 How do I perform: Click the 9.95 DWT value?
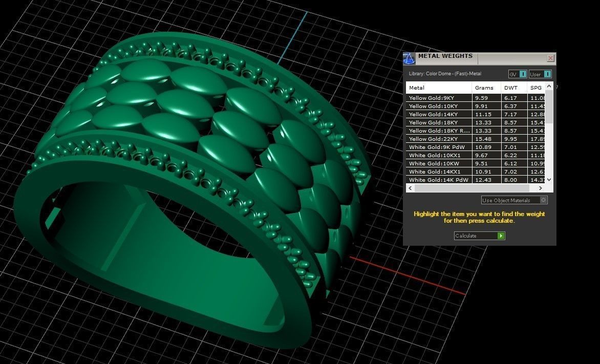[x=510, y=139]
